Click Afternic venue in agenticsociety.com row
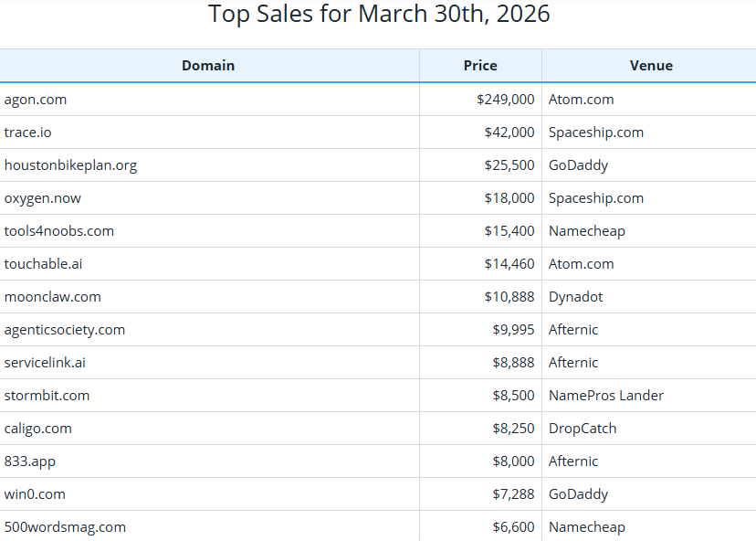The height and width of the screenshot is (541, 756). 573,330
